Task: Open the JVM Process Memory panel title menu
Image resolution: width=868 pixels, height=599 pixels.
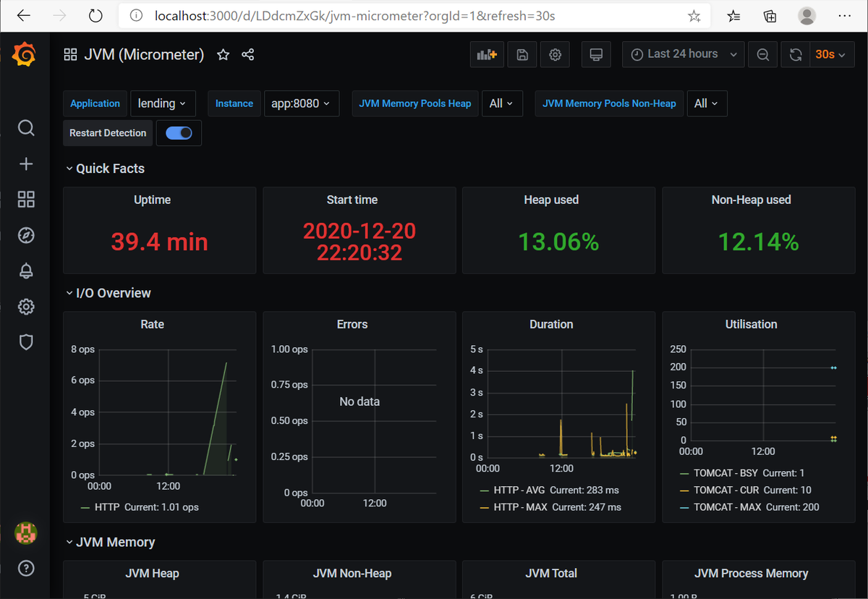Action: 751,573
